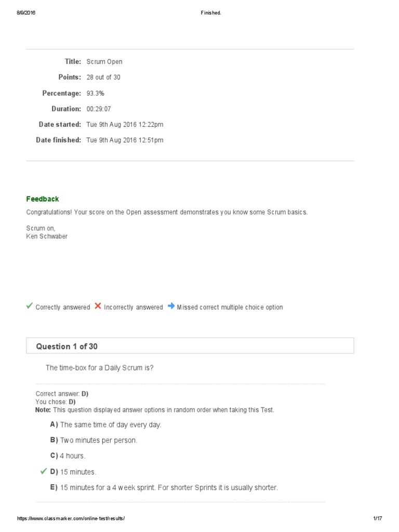Click the green checkmark beside answer D
This screenshot has width=399, height=532.
coord(44,471)
